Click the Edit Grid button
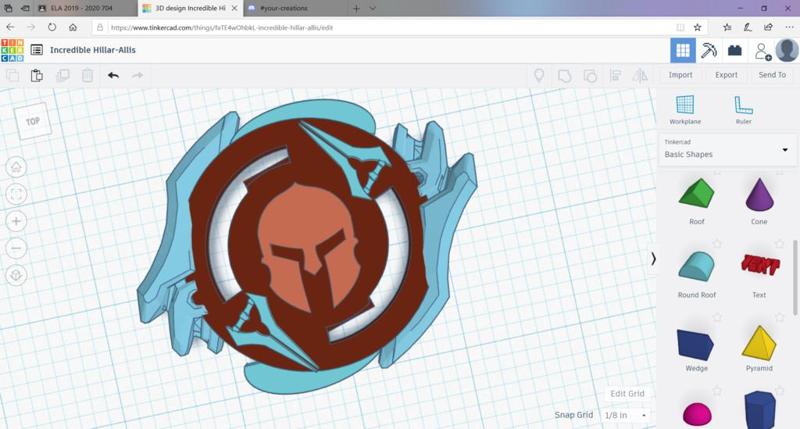The width and height of the screenshot is (800, 429). [627, 394]
